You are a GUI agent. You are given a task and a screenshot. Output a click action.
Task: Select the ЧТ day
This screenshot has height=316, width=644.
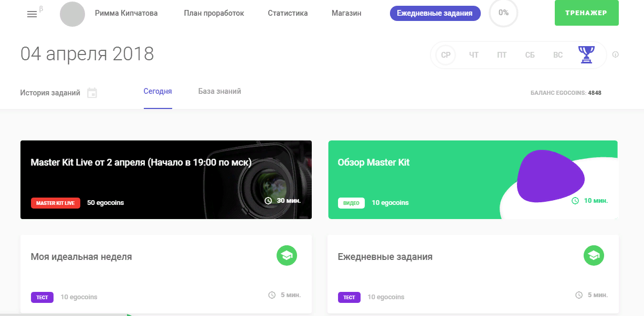[x=474, y=55]
